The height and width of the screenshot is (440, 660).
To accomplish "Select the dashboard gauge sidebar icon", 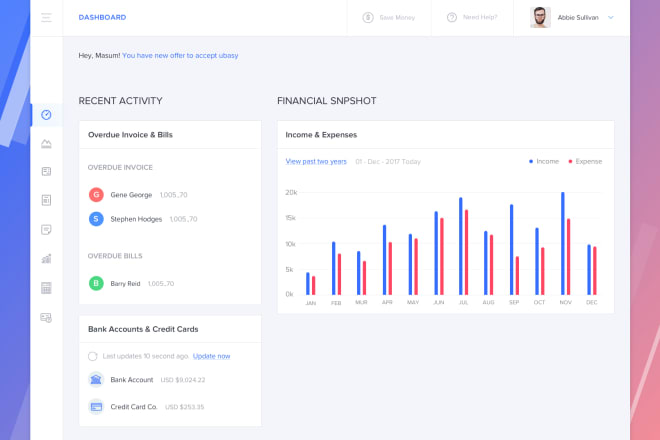I will pyautogui.click(x=46, y=115).
